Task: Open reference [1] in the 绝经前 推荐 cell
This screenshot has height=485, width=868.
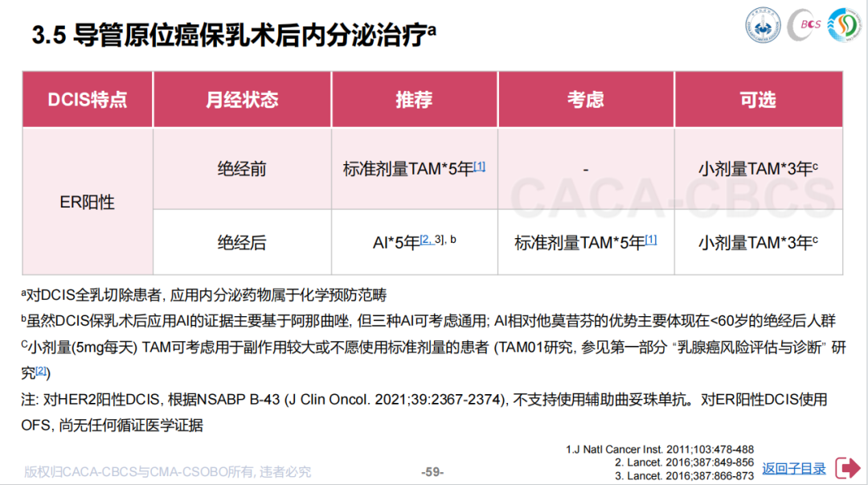Action: click(x=479, y=166)
